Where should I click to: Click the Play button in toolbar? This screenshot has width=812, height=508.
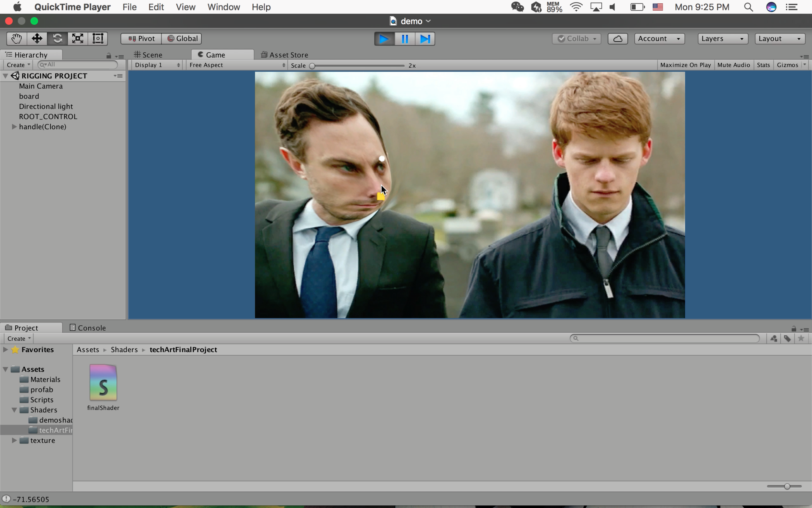coord(384,39)
